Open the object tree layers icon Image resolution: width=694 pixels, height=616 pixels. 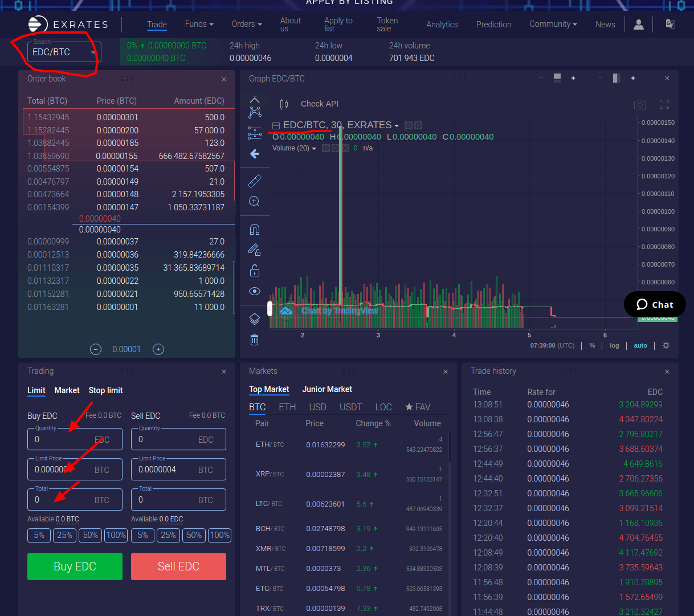(x=255, y=319)
